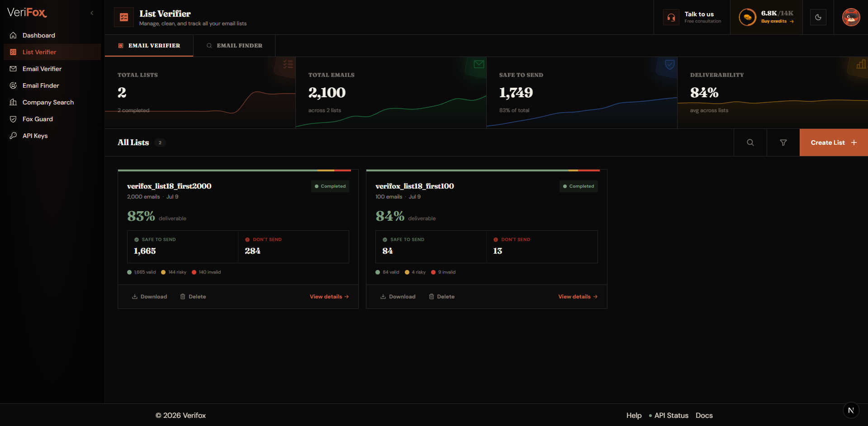Click the 1,665 Safe to Send value
This screenshot has width=868, height=426.
coord(145,251)
